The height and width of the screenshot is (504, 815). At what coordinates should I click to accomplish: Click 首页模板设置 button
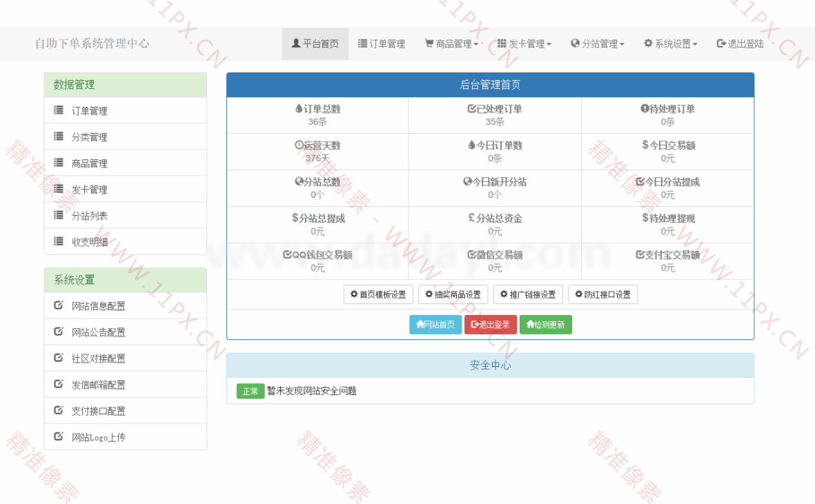coord(378,294)
